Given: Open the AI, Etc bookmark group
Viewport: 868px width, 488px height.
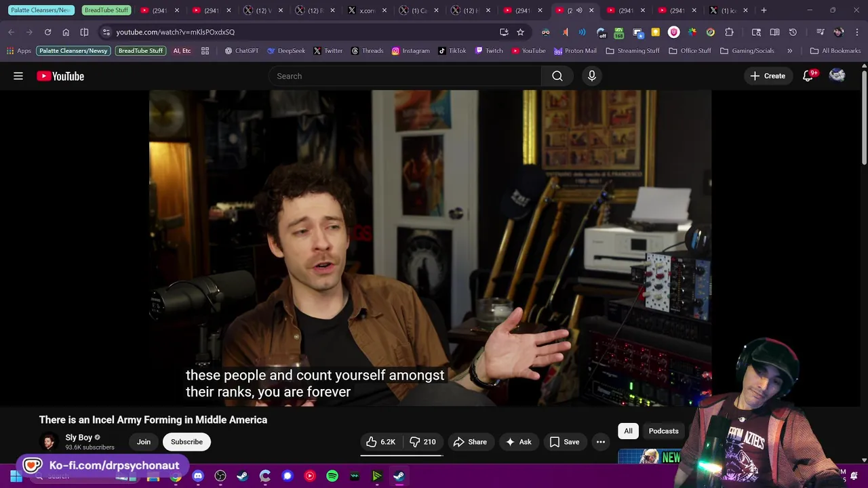Looking at the screenshot, I should pos(182,51).
